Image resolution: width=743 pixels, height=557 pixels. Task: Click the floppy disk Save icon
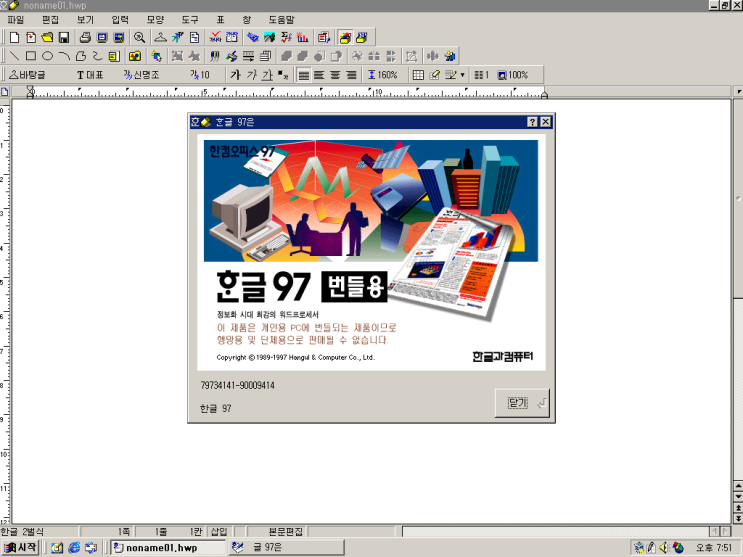click(x=64, y=37)
